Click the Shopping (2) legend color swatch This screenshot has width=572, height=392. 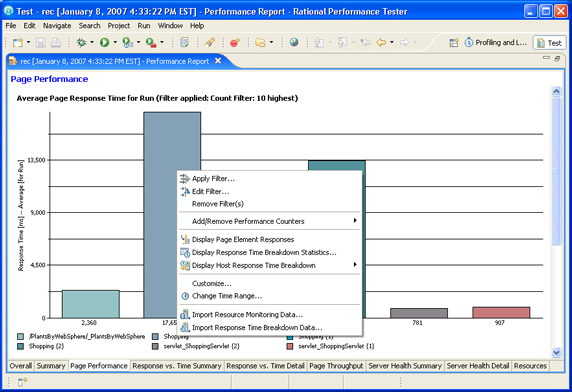tap(21, 346)
